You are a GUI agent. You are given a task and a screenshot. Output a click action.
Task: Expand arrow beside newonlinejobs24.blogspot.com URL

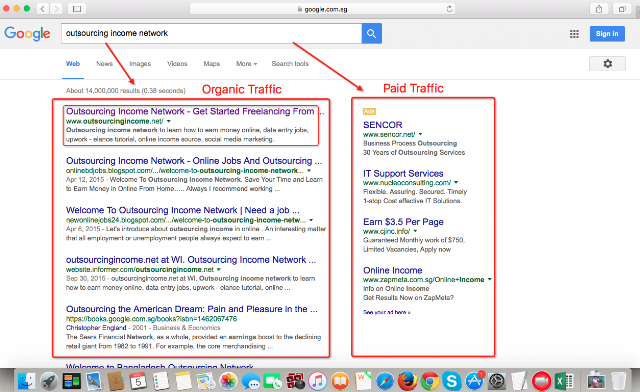[311, 220]
